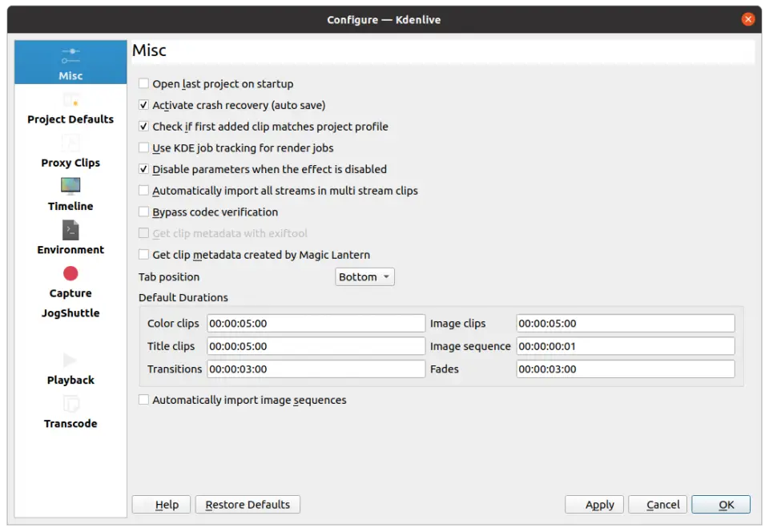Open the Timeline configuration page
This screenshot has width=769, height=532.
point(70,196)
